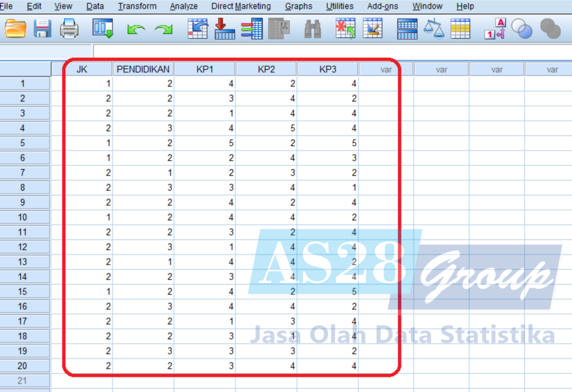The height and width of the screenshot is (392, 572).
Task: Click the Redo arrow icon
Action: click(164, 29)
